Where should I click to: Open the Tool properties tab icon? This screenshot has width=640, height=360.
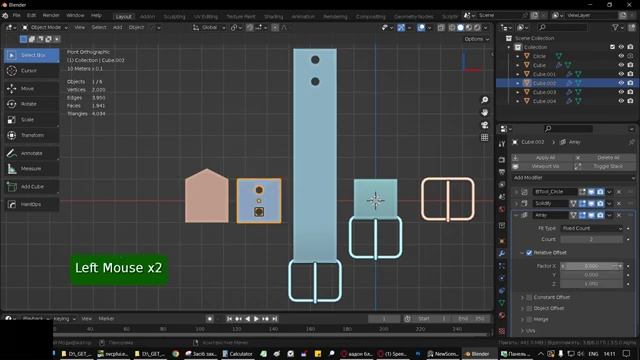pos(502,144)
